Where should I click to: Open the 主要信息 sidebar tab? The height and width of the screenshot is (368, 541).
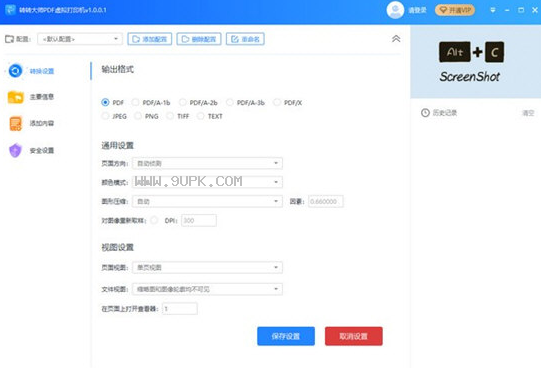point(31,97)
